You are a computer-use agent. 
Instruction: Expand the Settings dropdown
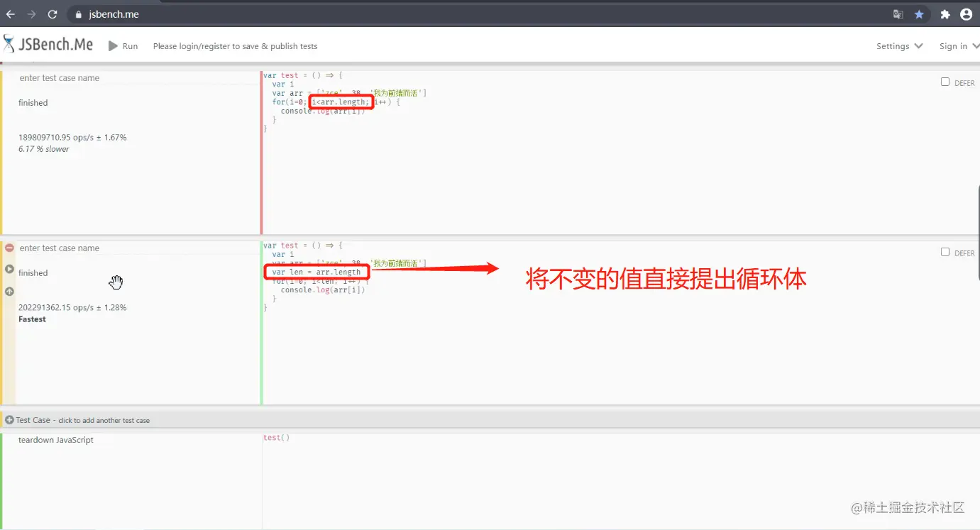899,46
